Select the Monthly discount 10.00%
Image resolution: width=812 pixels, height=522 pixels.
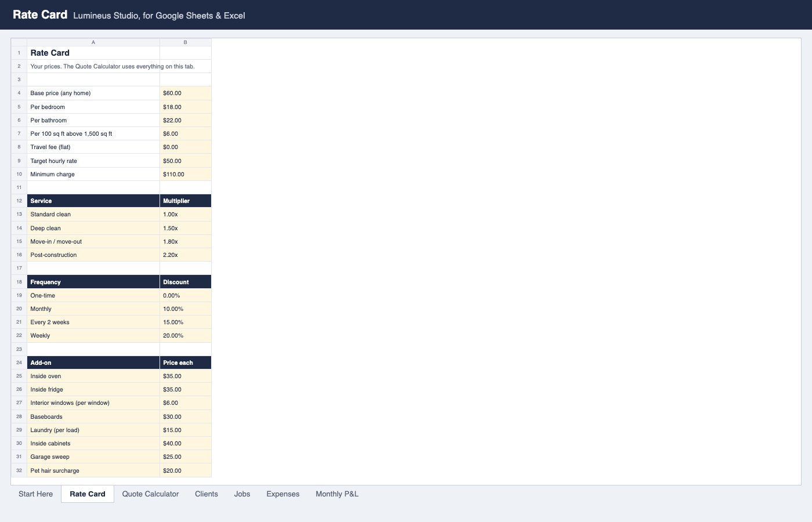(x=186, y=309)
